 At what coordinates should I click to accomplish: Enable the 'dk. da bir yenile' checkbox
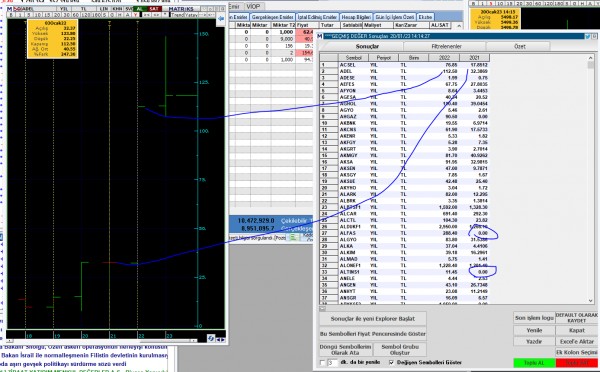[x=323, y=362]
